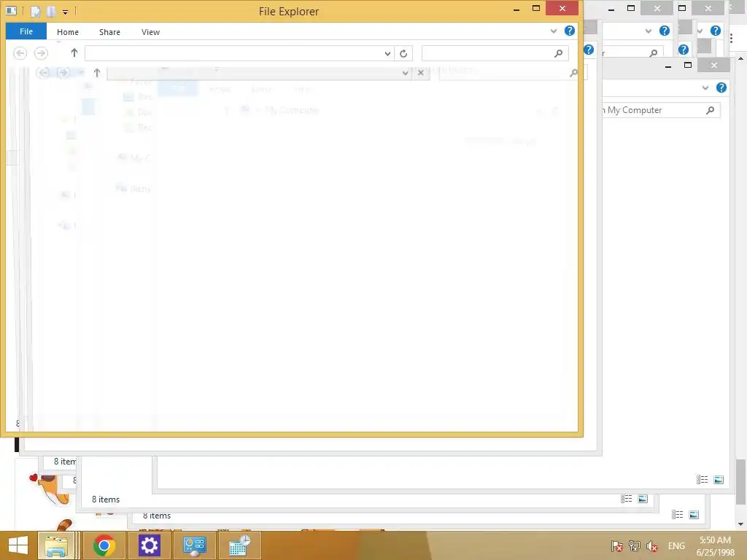
Task: Go forward using the front window's Forward arrow
Action: tap(41, 52)
